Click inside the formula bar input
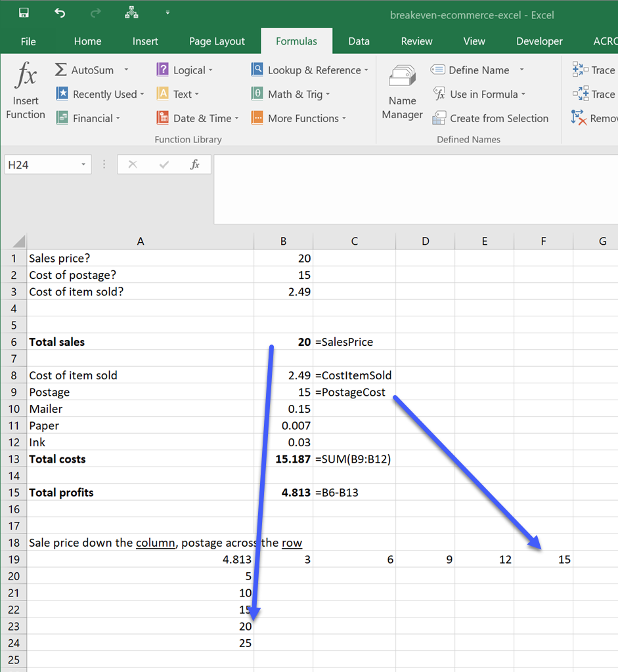The image size is (618, 672). coord(414,189)
